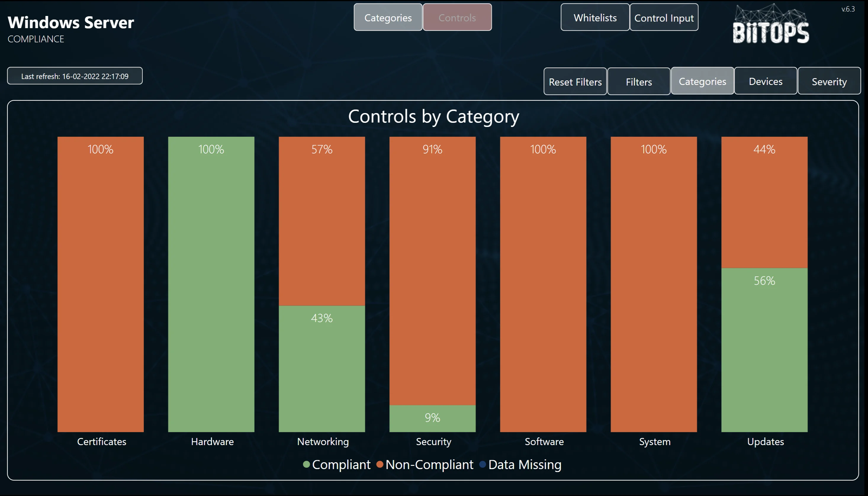
Task: Click the Software category label
Action: point(543,442)
